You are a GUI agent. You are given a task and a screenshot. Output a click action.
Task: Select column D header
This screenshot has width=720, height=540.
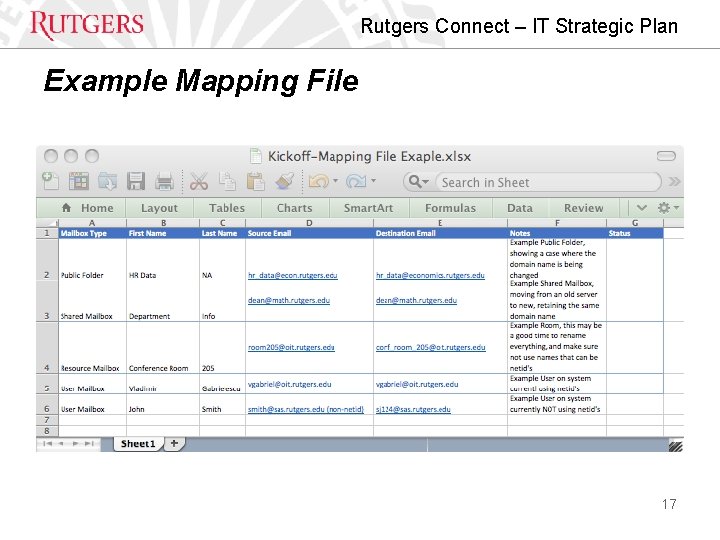coord(309,223)
